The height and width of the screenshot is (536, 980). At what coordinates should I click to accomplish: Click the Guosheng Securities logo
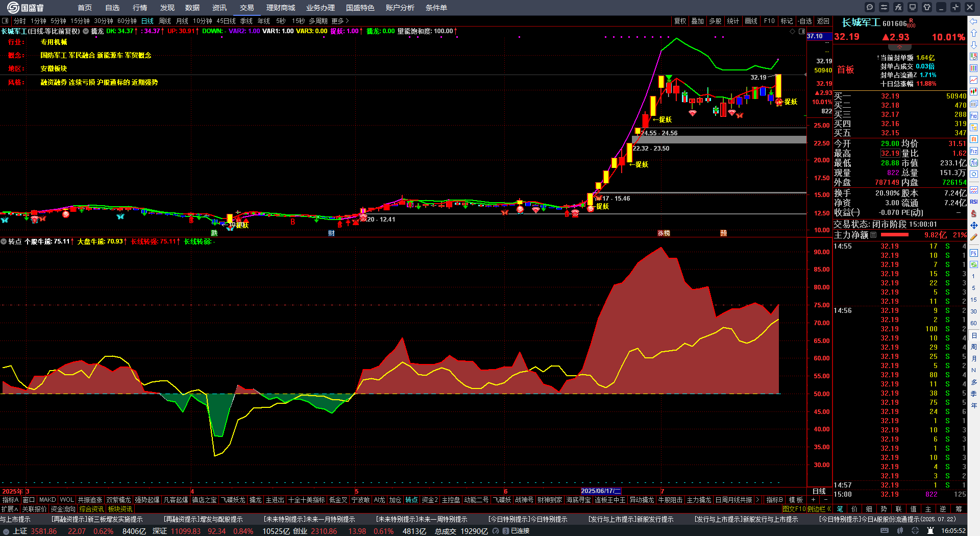click(26, 7)
